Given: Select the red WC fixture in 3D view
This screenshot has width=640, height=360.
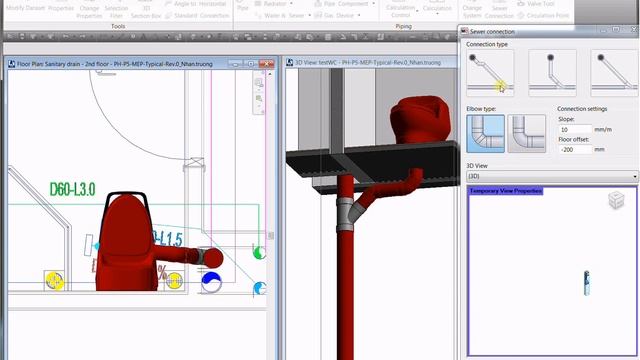Looking at the screenshot, I should 420,119.
